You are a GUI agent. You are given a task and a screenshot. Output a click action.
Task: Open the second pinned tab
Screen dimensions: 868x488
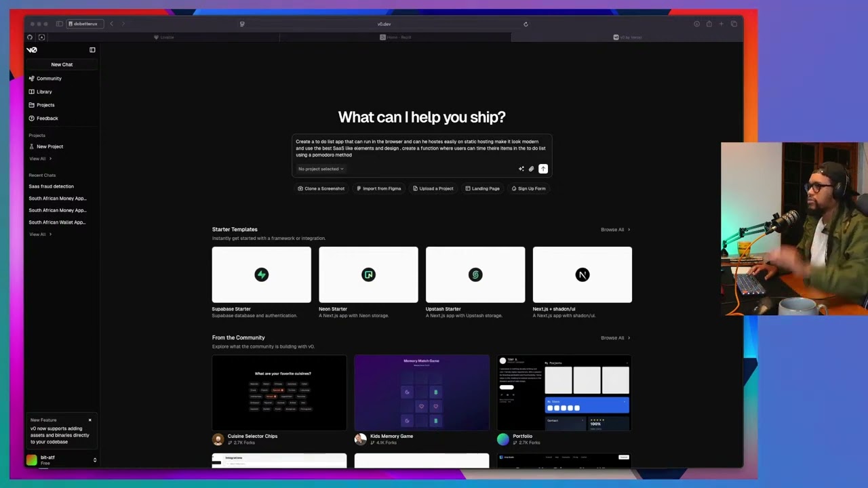pyautogui.click(x=41, y=37)
